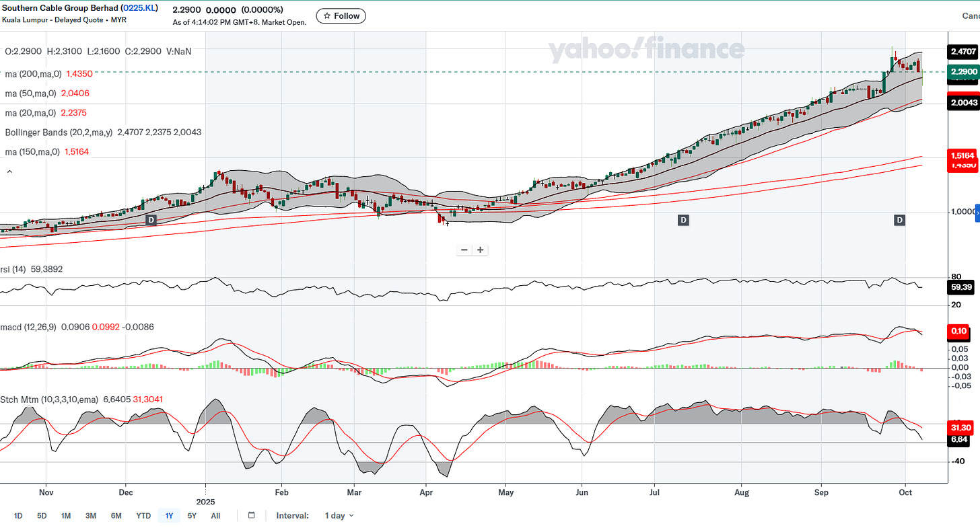Click the red 0.10 MACD value tag
The width and height of the screenshot is (980, 528).
958,331
